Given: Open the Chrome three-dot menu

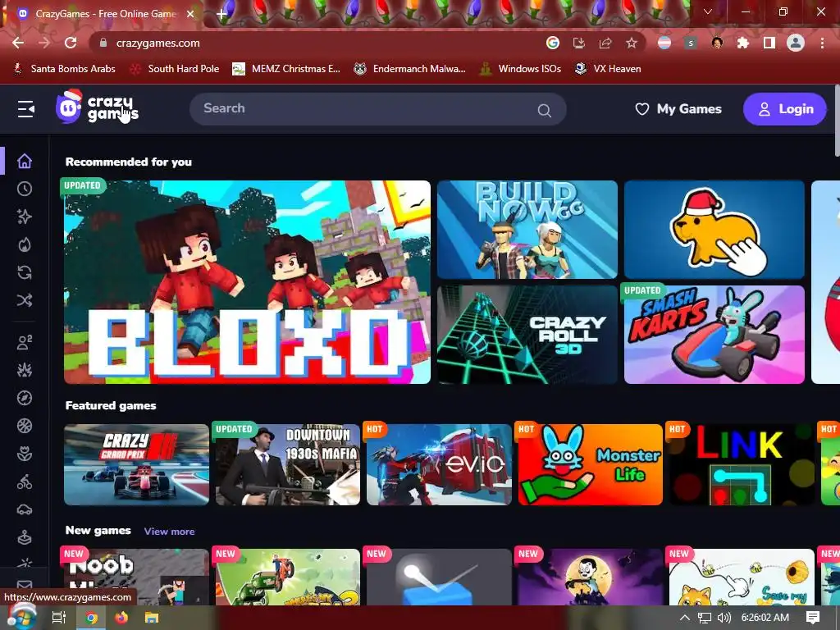Looking at the screenshot, I should [822, 43].
